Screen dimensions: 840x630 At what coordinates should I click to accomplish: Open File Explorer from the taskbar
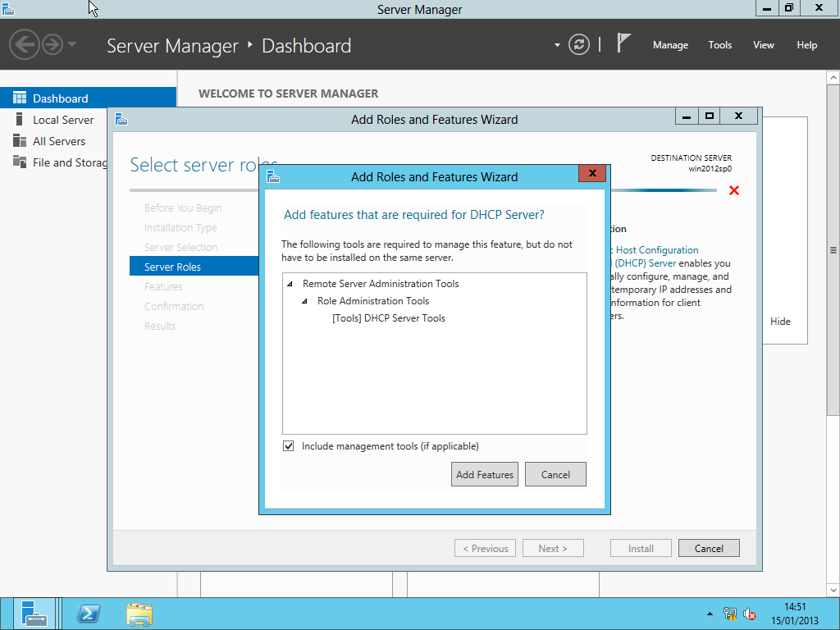click(139, 614)
